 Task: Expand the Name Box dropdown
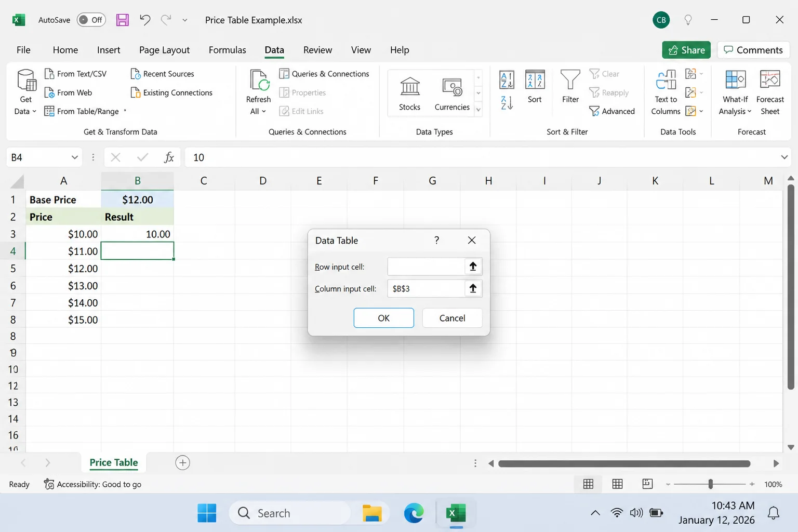click(x=74, y=157)
